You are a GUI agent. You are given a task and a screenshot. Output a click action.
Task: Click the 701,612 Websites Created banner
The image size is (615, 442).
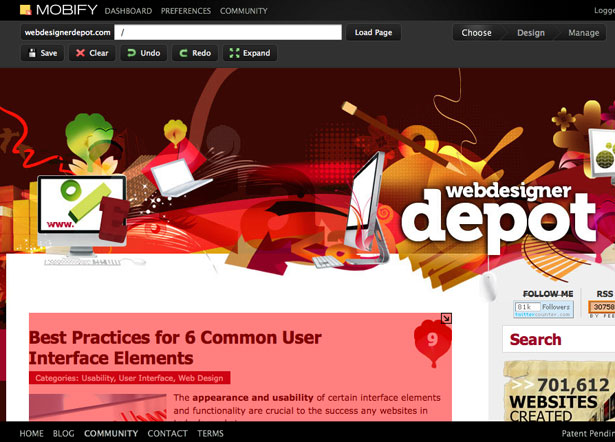pos(559,391)
